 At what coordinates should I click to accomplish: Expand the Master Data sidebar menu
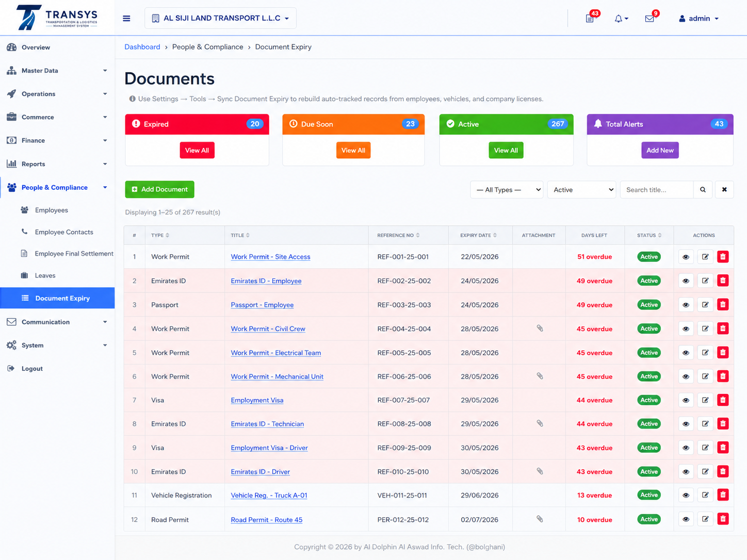(57, 71)
